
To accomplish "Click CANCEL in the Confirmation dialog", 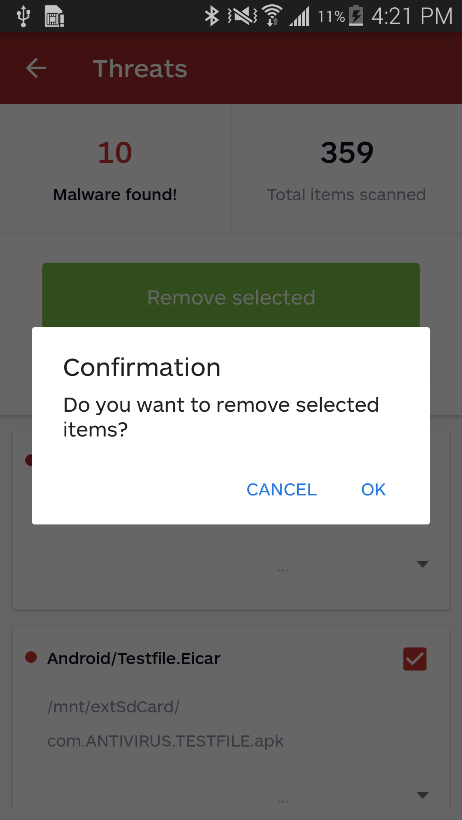I will click(281, 489).
